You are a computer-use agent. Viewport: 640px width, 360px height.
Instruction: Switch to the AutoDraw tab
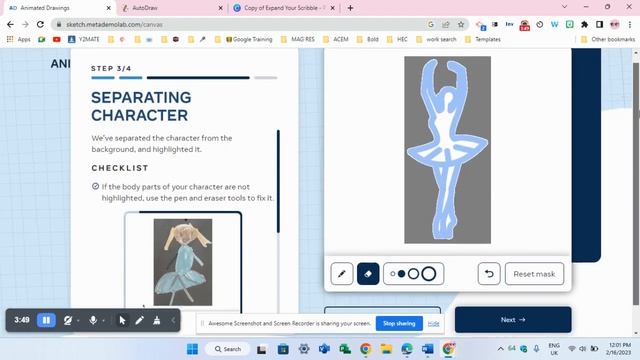[171, 8]
